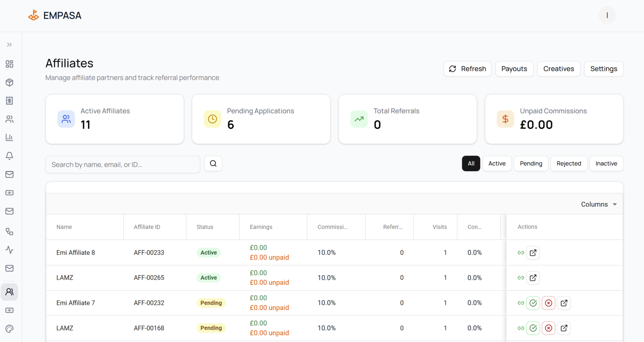The image size is (644, 342).
Task: Filter by Pending affiliates
Action: pyautogui.click(x=531, y=163)
